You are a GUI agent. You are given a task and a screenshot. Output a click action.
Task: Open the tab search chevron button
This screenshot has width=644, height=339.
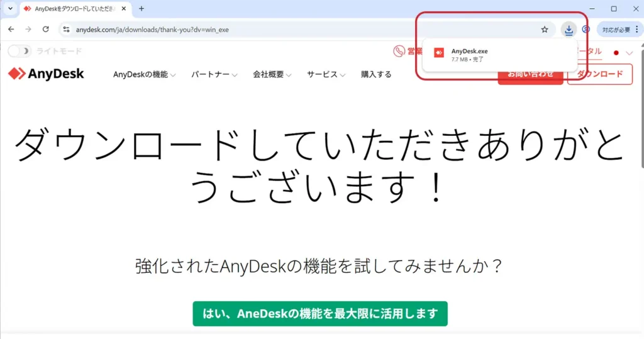[x=9, y=9]
